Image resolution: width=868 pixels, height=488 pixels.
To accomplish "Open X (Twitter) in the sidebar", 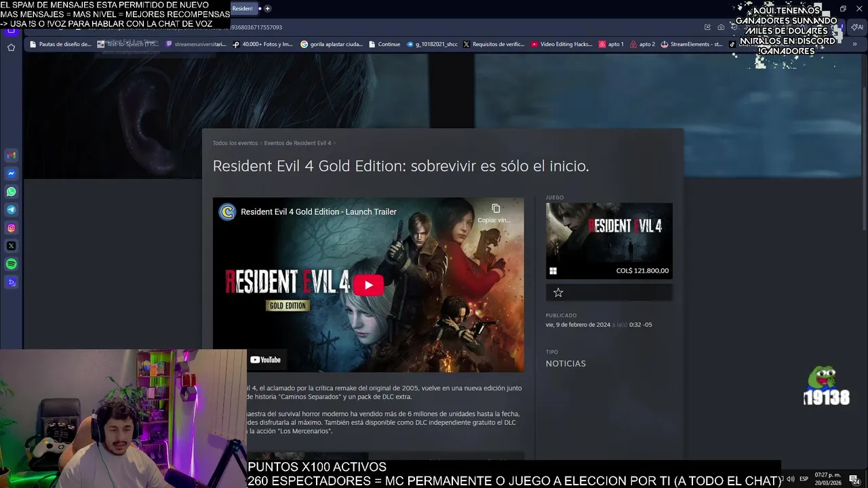I will click(11, 246).
